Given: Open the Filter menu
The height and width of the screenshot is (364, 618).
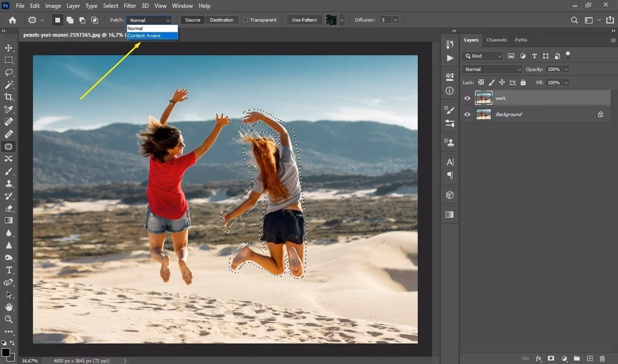Looking at the screenshot, I should coord(129,6).
